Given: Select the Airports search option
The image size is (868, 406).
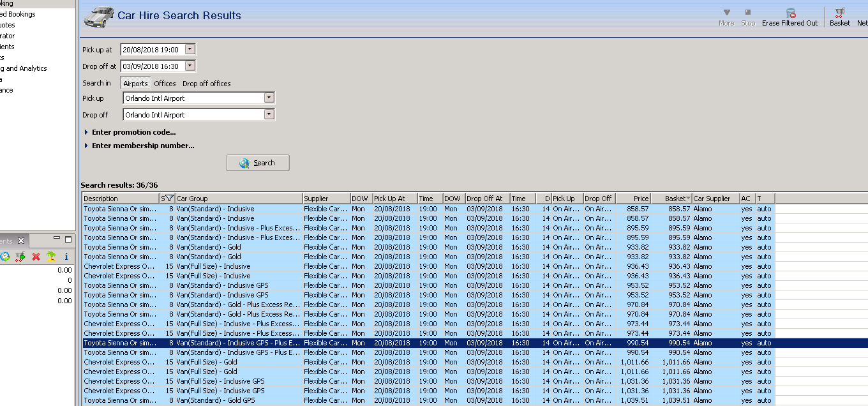Looking at the screenshot, I should coord(135,84).
